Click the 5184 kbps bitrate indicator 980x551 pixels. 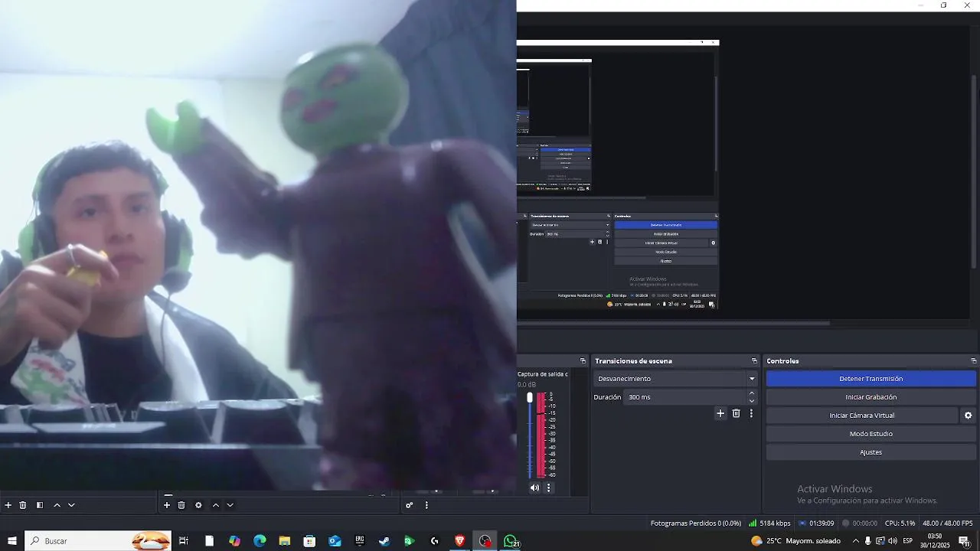pos(769,523)
